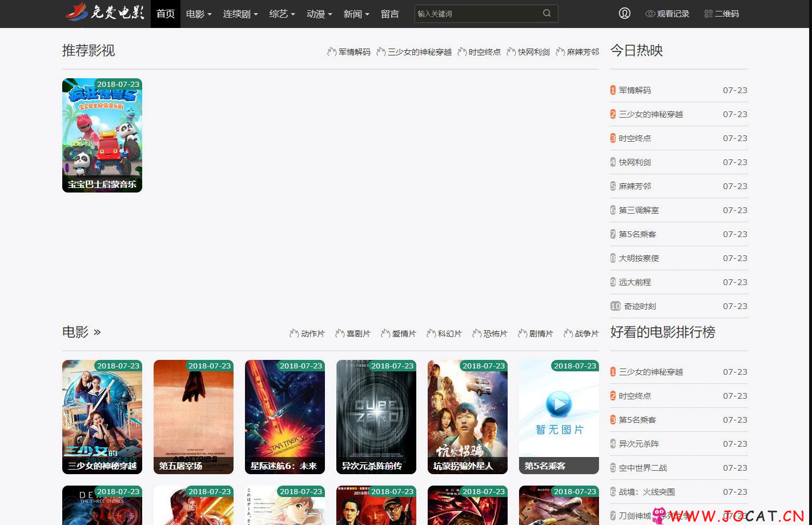Open 麻辣芳邻 in 今日热映 list
The height and width of the screenshot is (525, 812).
click(635, 186)
